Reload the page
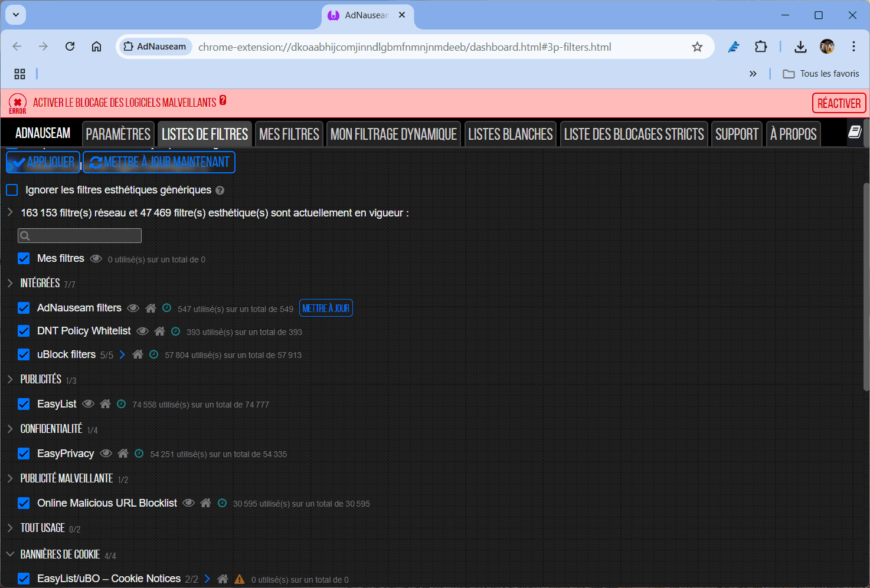 pyautogui.click(x=70, y=47)
